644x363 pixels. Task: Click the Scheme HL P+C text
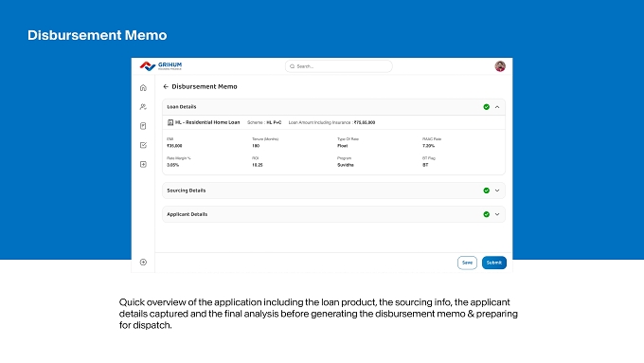pyautogui.click(x=264, y=122)
